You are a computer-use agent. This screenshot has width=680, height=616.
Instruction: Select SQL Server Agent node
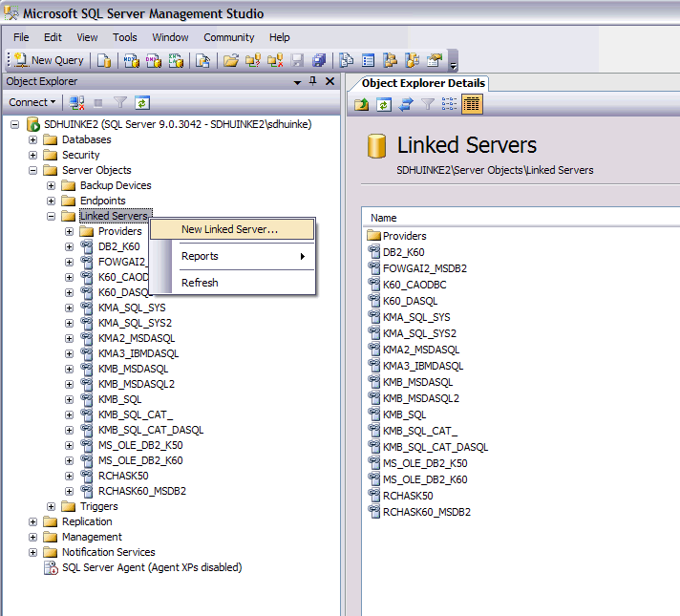(x=152, y=567)
